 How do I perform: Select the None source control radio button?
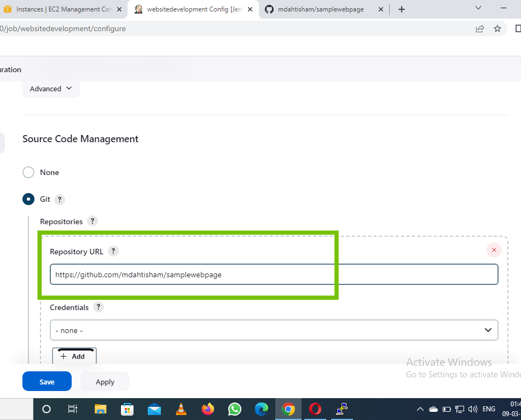(28, 172)
